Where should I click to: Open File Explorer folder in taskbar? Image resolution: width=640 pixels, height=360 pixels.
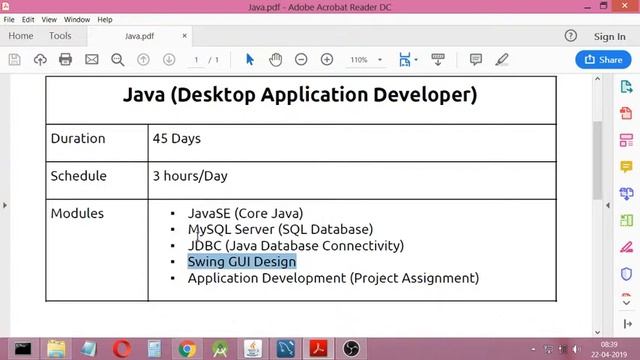click(x=56, y=349)
